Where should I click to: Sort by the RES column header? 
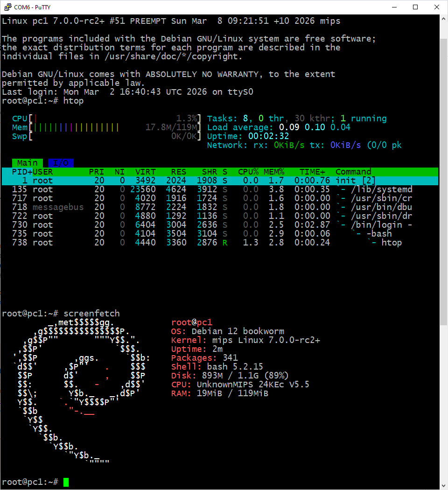[178, 172]
